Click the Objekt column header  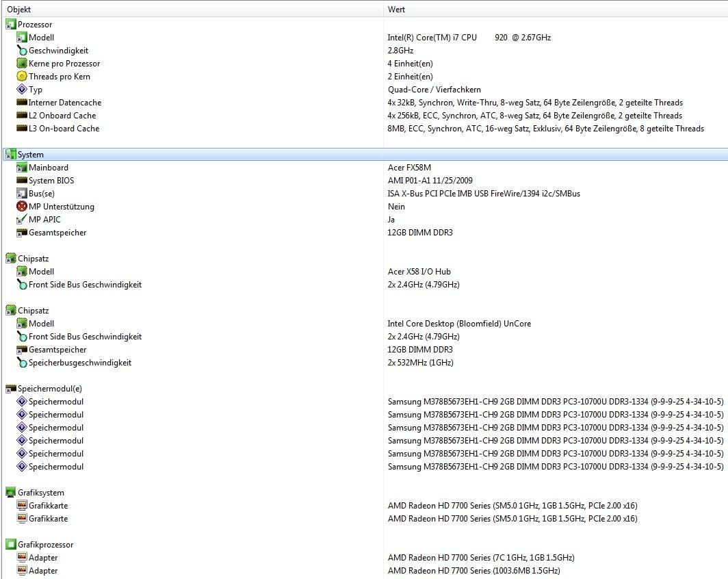click(x=18, y=10)
